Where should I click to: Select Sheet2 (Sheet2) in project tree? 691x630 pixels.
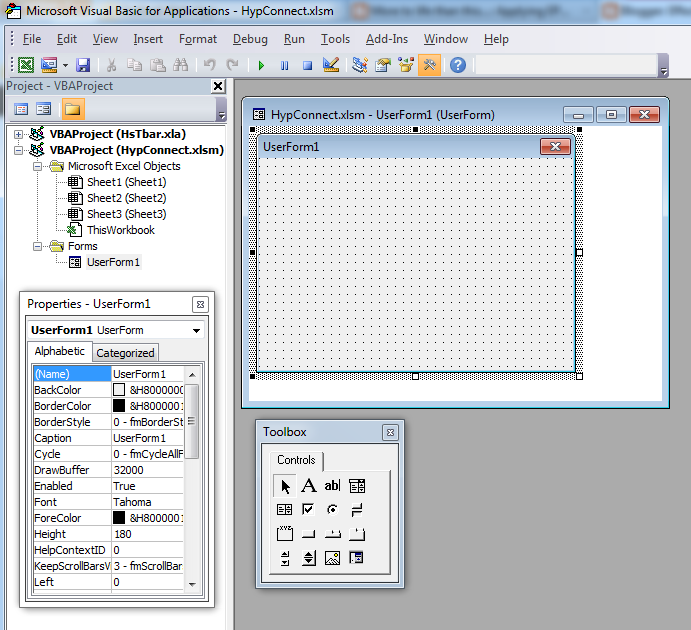coord(126,198)
